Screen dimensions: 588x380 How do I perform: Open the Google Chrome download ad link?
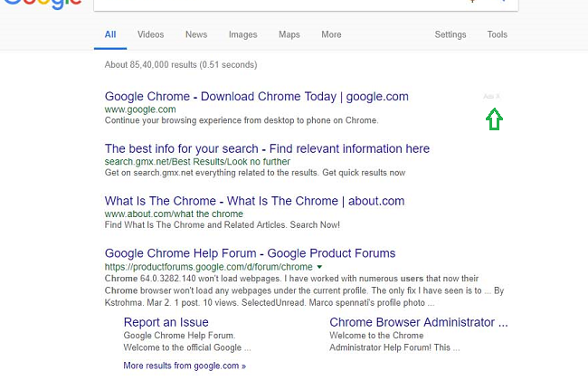(x=256, y=96)
